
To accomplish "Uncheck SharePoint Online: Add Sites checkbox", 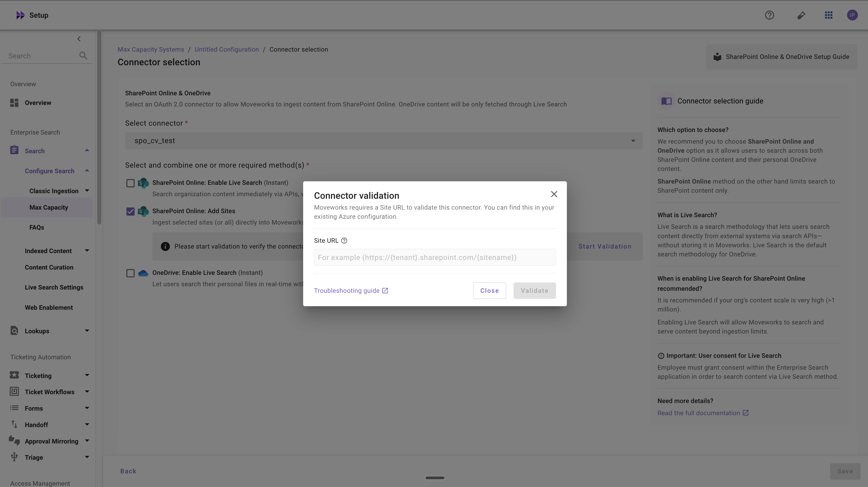I will pyautogui.click(x=130, y=211).
